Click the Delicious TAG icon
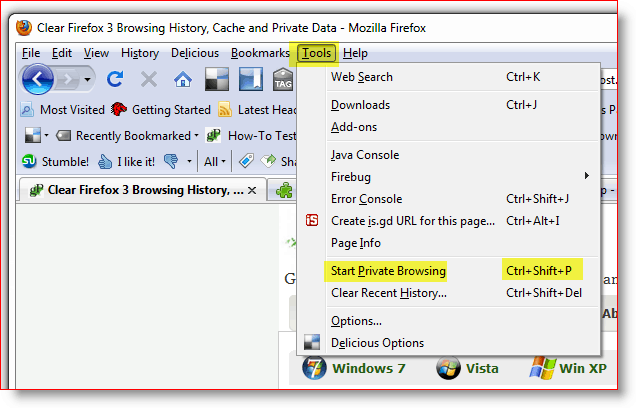 coord(283,79)
